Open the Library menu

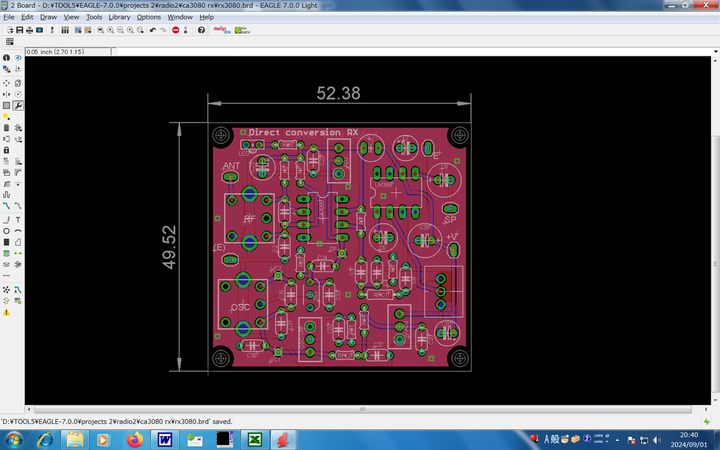pos(119,17)
